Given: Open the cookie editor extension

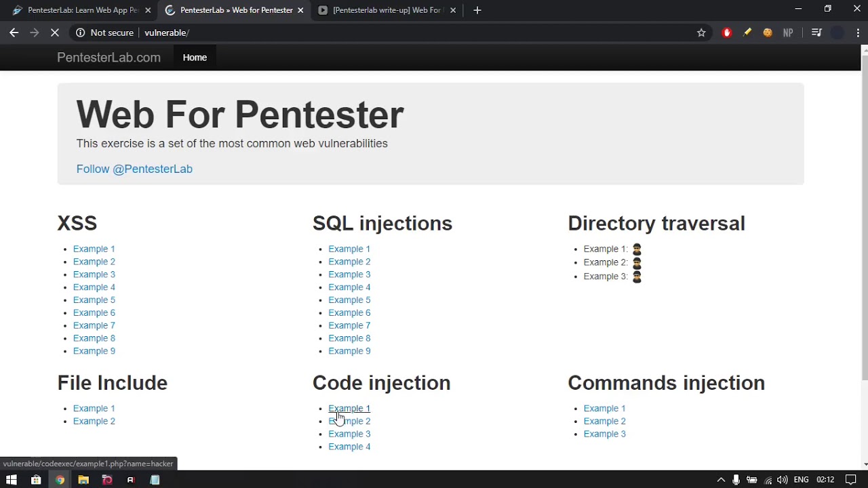Looking at the screenshot, I should pyautogui.click(x=768, y=33).
